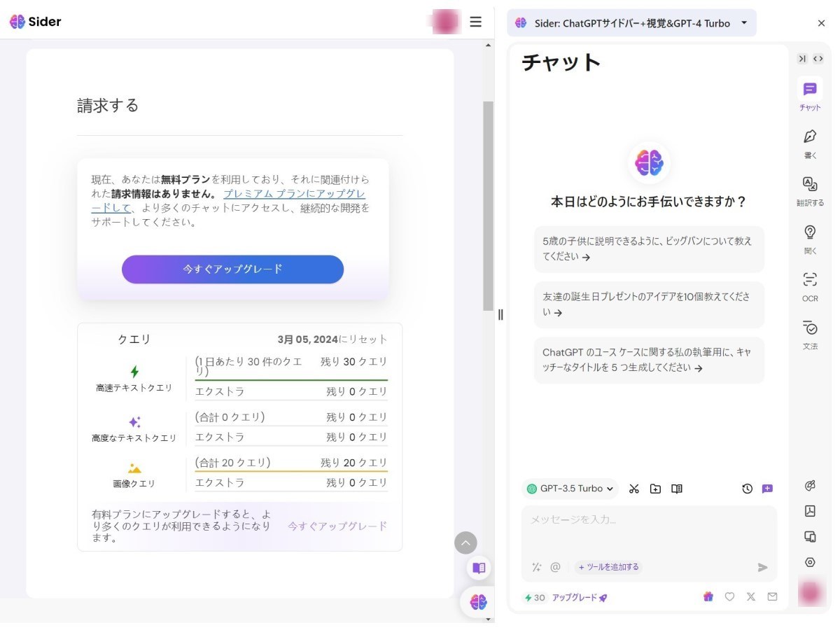Open Sider settings via the gear icon
This screenshot has width=840, height=630.
pyautogui.click(x=810, y=562)
